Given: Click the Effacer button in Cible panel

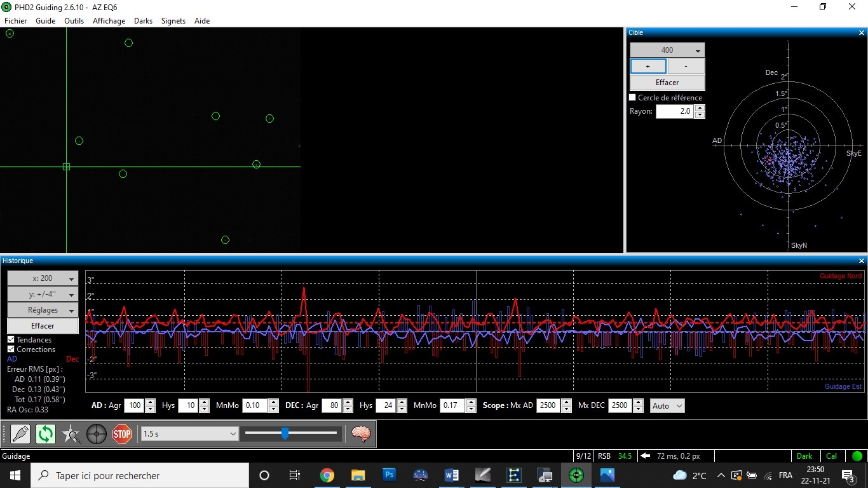Looking at the screenshot, I should (x=667, y=83).
